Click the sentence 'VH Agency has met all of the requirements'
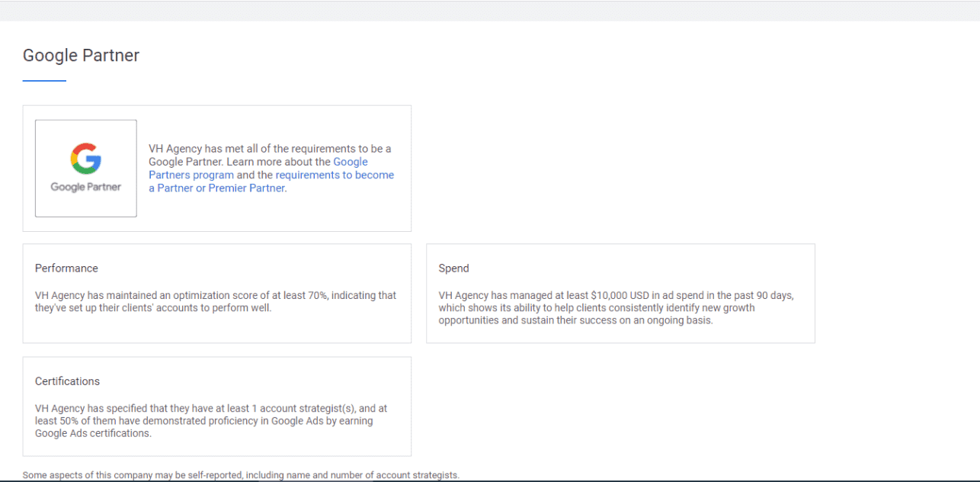The image size is (980, 482). coord(270,155)
